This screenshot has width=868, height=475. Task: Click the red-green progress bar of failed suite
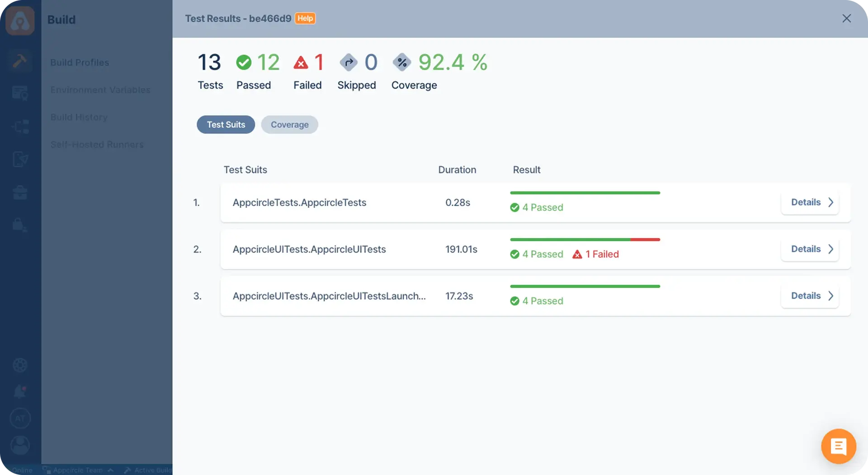click(585, 240)
